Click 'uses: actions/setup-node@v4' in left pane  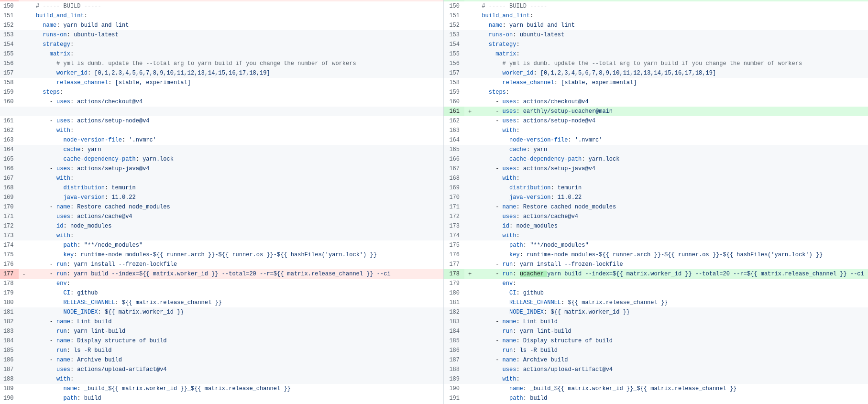click(103, 120)
